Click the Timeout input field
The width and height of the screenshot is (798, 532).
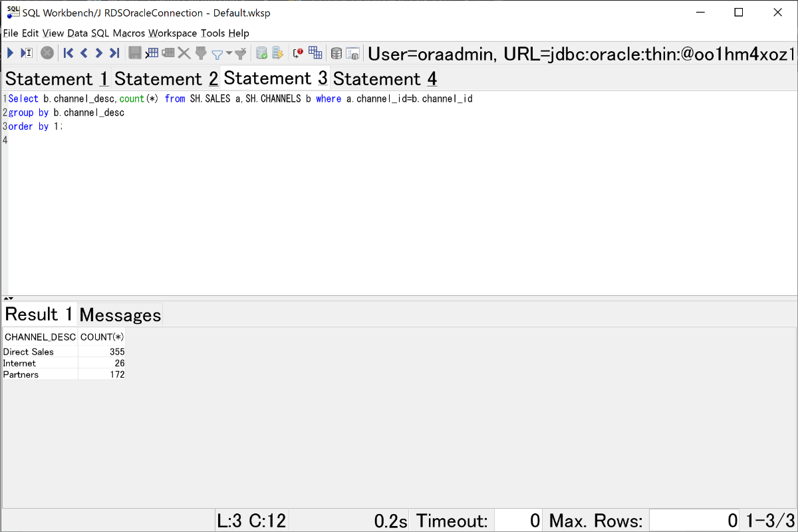tap(518, 521)
